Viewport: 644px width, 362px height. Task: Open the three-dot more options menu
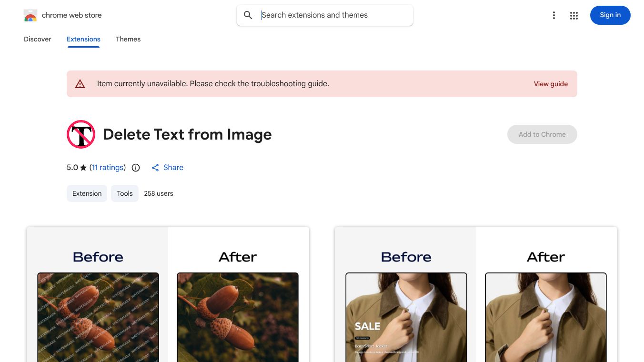pos(553,15)
